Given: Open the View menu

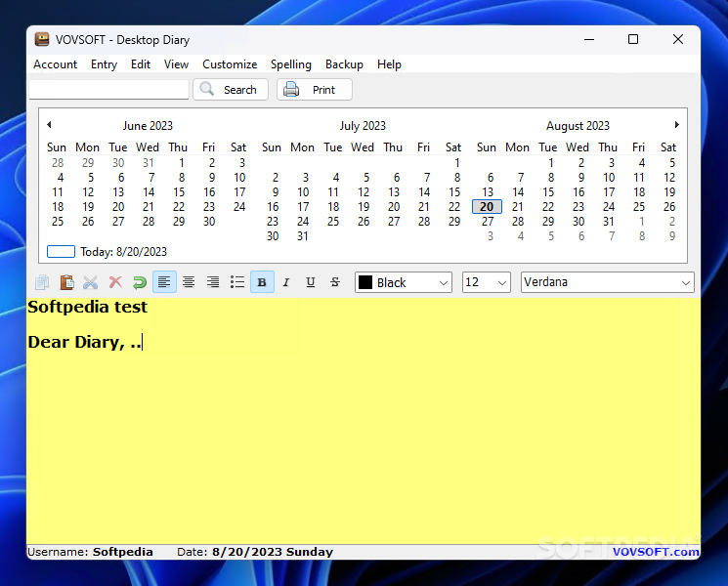Looking at the screenshot, I should pos(177,64).
